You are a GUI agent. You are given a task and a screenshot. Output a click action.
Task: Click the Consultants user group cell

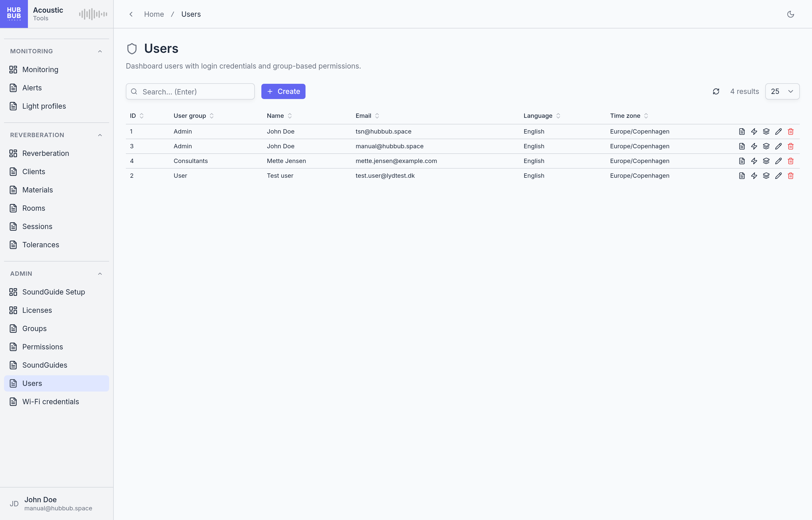coord(191,161)
